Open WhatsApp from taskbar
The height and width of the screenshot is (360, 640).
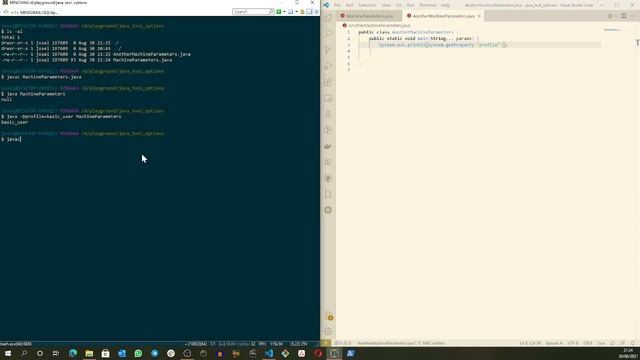tap(138, 353)
